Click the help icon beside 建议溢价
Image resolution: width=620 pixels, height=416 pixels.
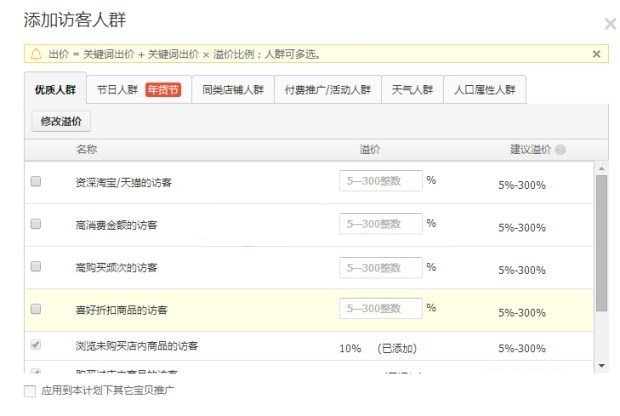(x=560, y=150)
